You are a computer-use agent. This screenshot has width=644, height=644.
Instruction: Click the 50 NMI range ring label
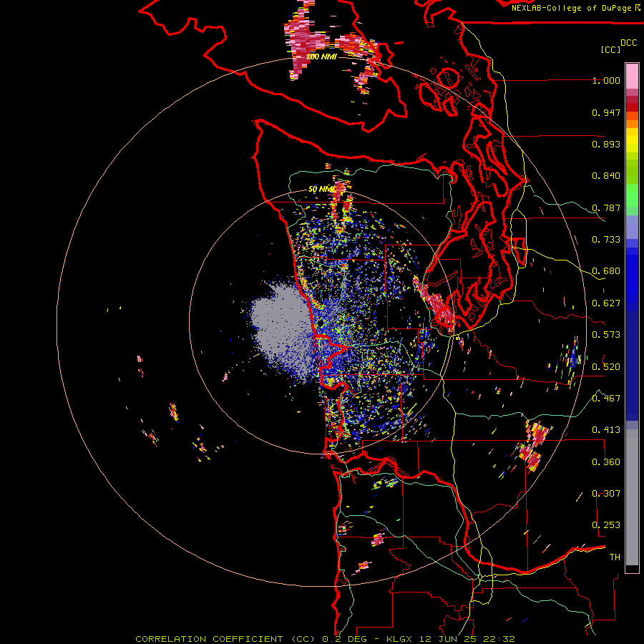321,190
